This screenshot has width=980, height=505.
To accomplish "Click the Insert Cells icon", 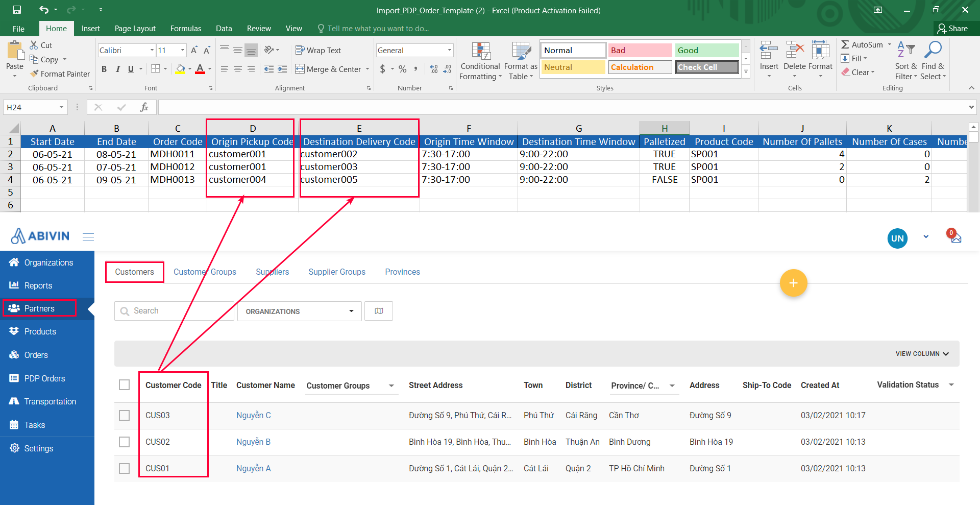I will 769,51.
